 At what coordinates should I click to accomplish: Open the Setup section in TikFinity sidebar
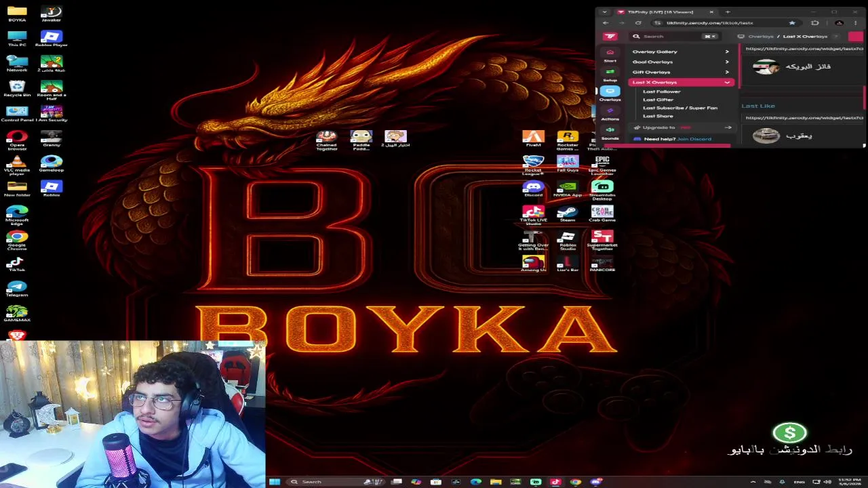pos(610,75)
